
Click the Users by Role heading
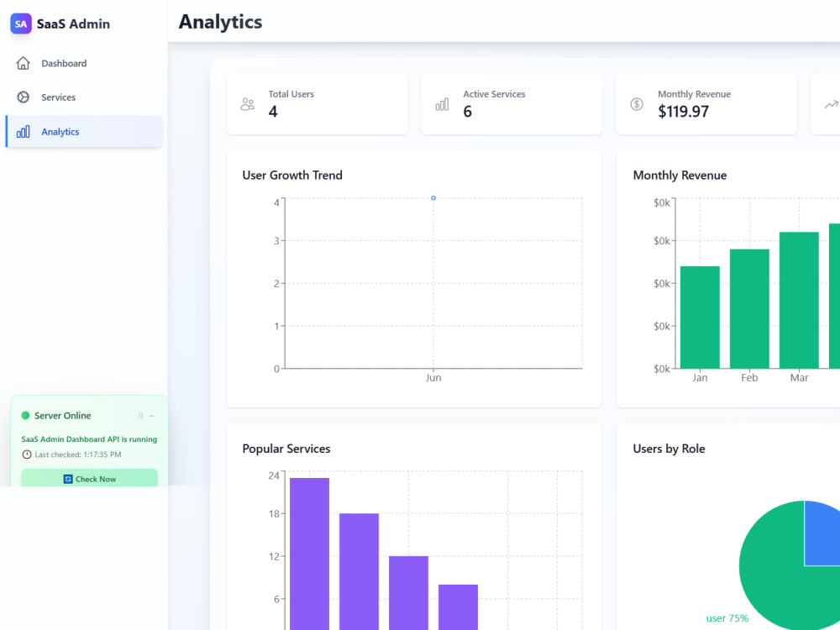(x=669, y=449)
